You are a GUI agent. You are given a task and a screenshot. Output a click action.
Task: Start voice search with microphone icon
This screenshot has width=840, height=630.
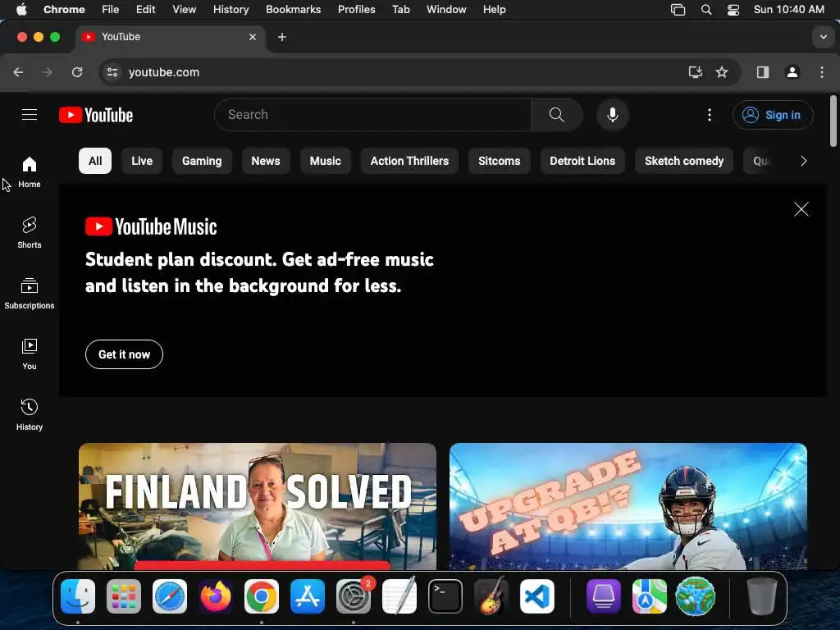click(612, 115)
